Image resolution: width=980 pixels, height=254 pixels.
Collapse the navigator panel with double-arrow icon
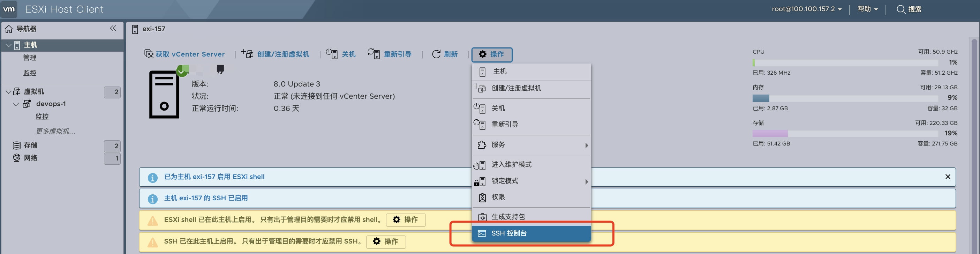[x=113, y=29]
